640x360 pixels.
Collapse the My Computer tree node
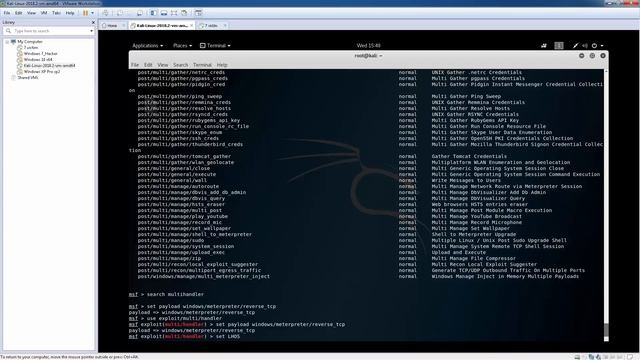[x=7, y=42]
